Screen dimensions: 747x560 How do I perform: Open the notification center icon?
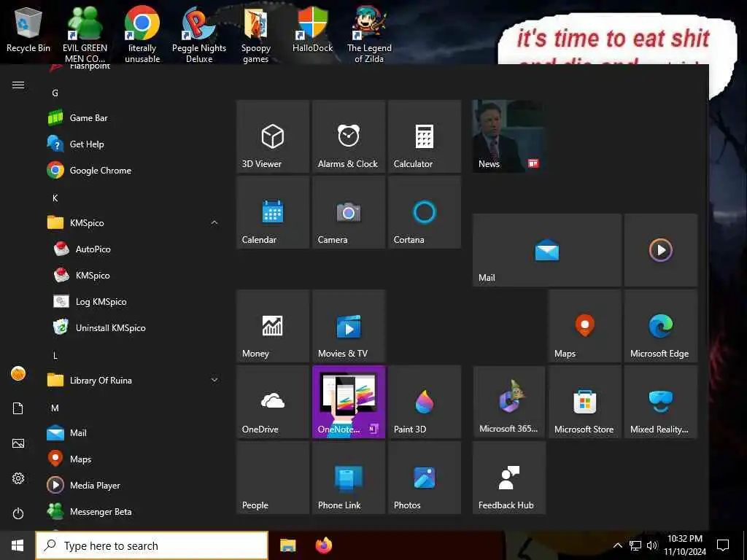(x=723, y=545)
